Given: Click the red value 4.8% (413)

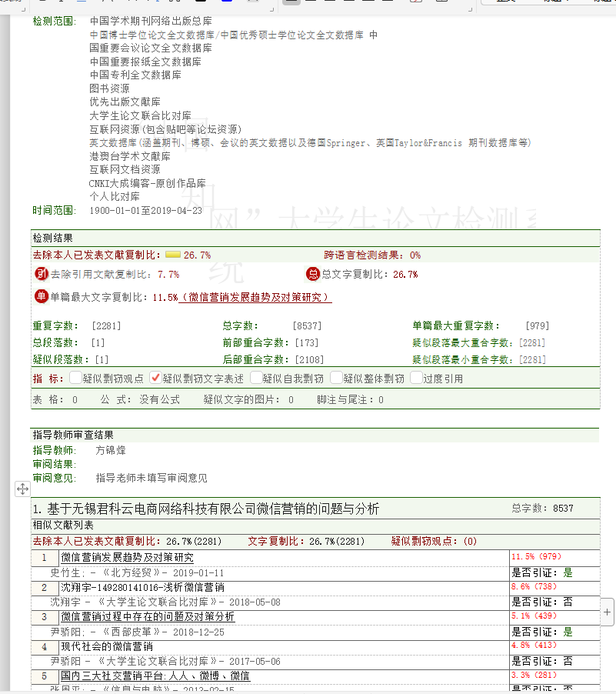Looking at the screenshot, I should coord(534,646).
